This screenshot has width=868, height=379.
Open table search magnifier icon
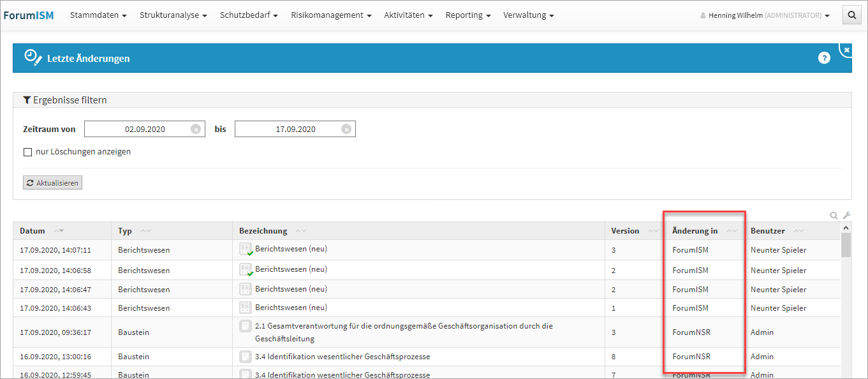(834, 216)
